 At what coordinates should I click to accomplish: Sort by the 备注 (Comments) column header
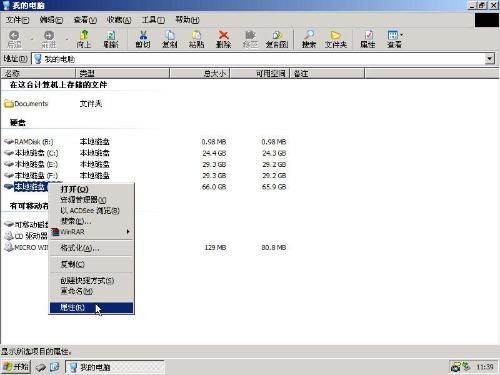(x=327, y=73)
